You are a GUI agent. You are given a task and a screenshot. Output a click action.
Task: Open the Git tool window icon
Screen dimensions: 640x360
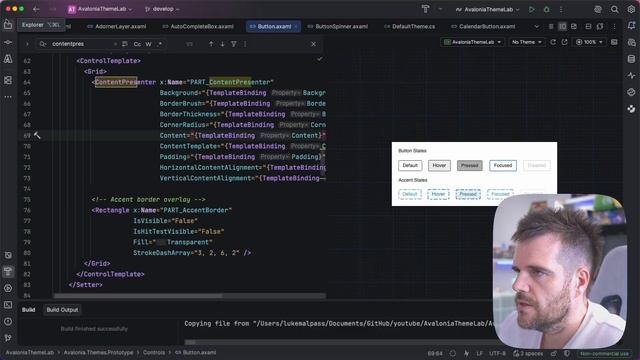click(8, 338)
